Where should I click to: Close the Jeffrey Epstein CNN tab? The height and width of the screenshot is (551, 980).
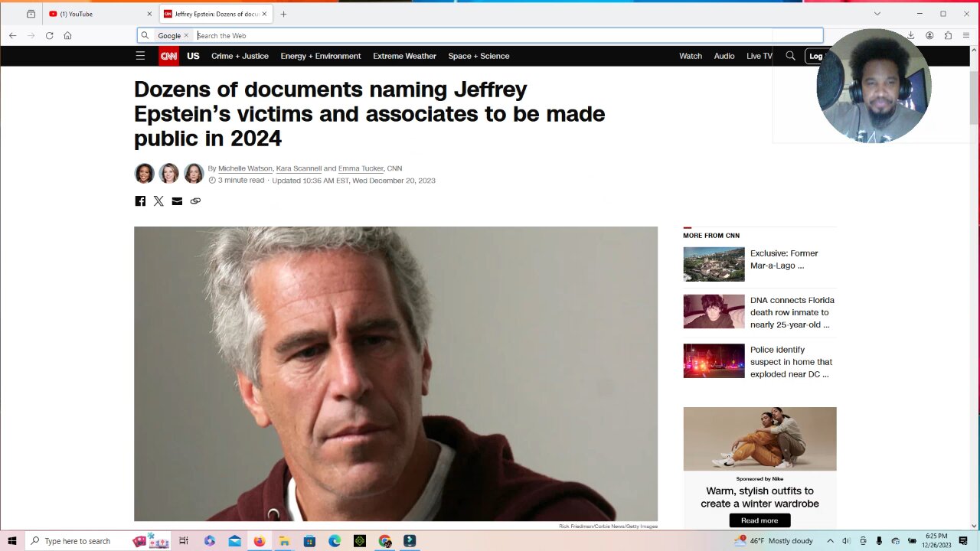265,14
